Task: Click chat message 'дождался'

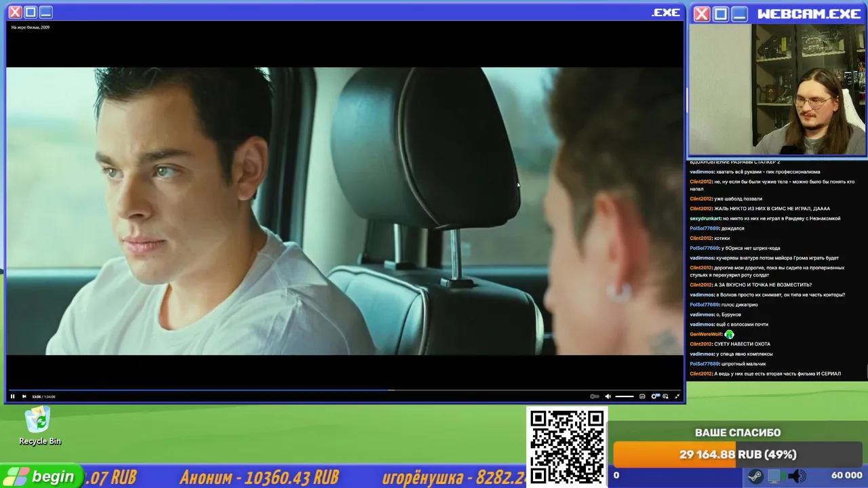Action: pyautogui.click(x=732, y=228)
